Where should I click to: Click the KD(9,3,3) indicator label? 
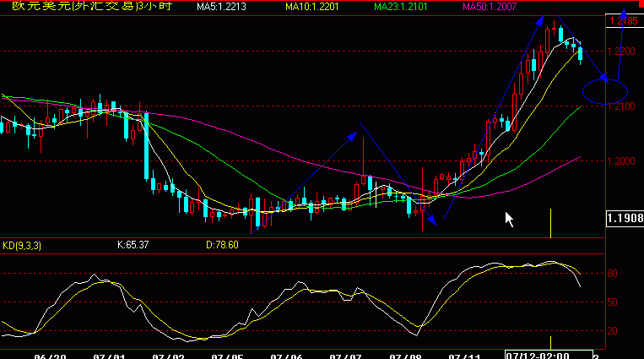click(22, 246)
